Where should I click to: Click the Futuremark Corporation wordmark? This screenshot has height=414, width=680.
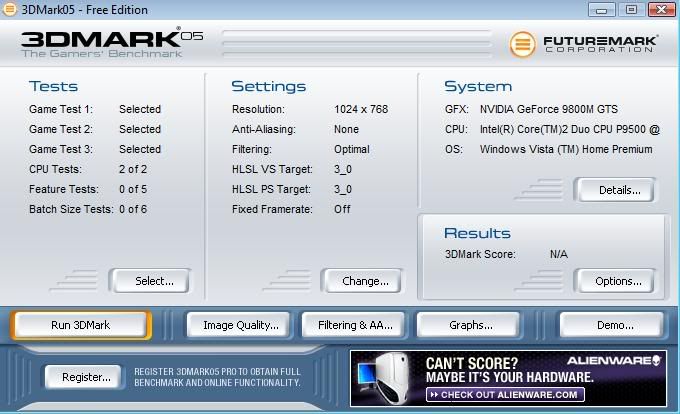pyautogui.click(x=601, y=44)
